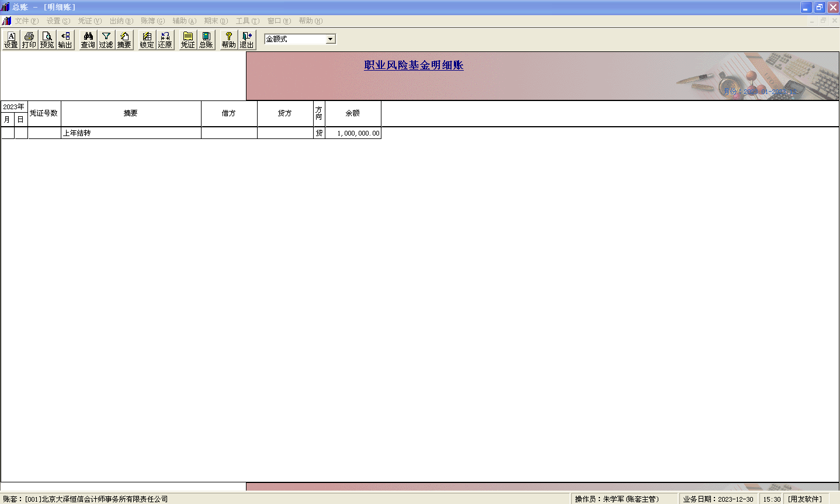Click the 过滤 (Filter) funnel icon
The height and width of the screenshot is (504, 840).
(x=106, y=40)
